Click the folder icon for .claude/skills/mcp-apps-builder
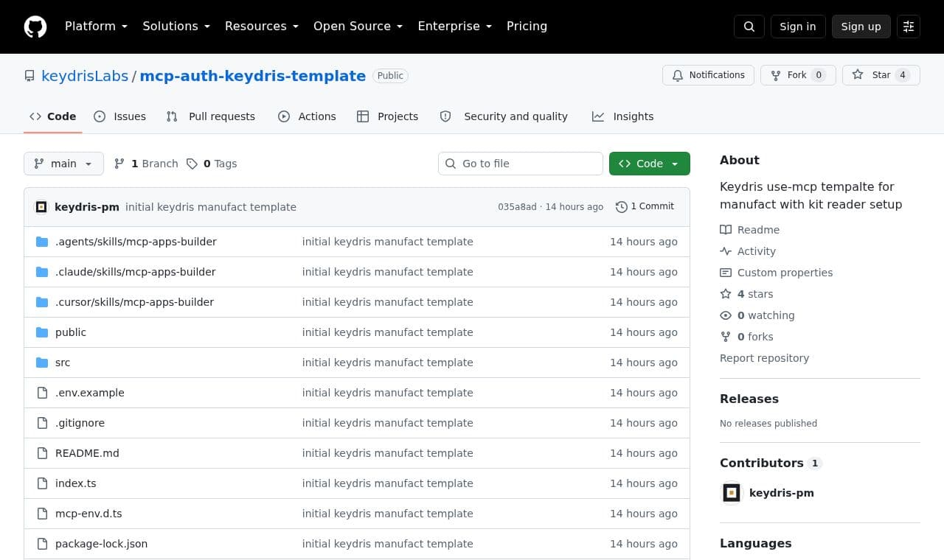Screen dimensions: 944x560 coord(42,272)
